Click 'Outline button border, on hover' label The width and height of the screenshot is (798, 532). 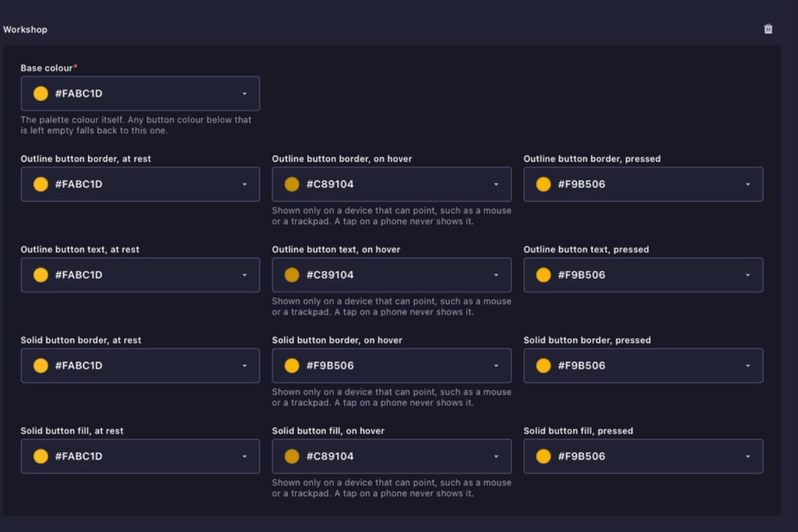(x=342, y=159)
